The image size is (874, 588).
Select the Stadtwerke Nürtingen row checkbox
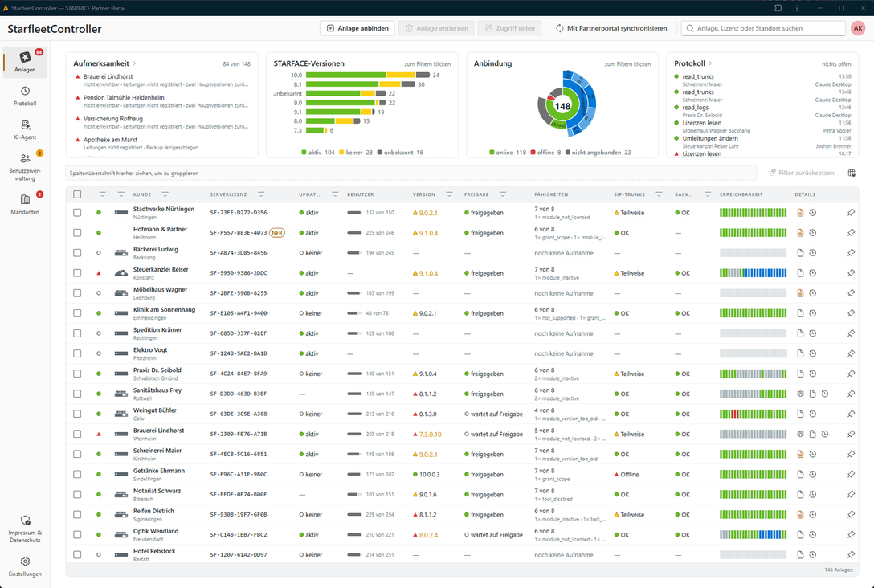tap(77, 213)
